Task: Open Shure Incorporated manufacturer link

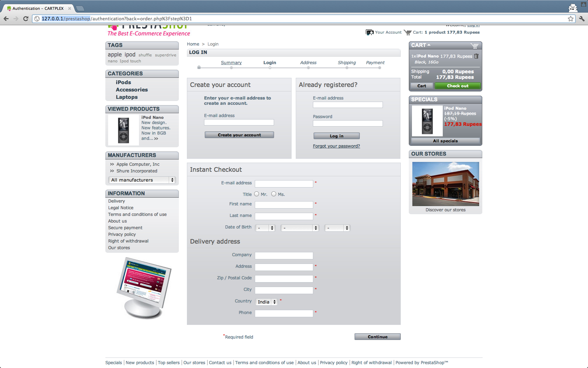Action: click(x=137, y=171)
